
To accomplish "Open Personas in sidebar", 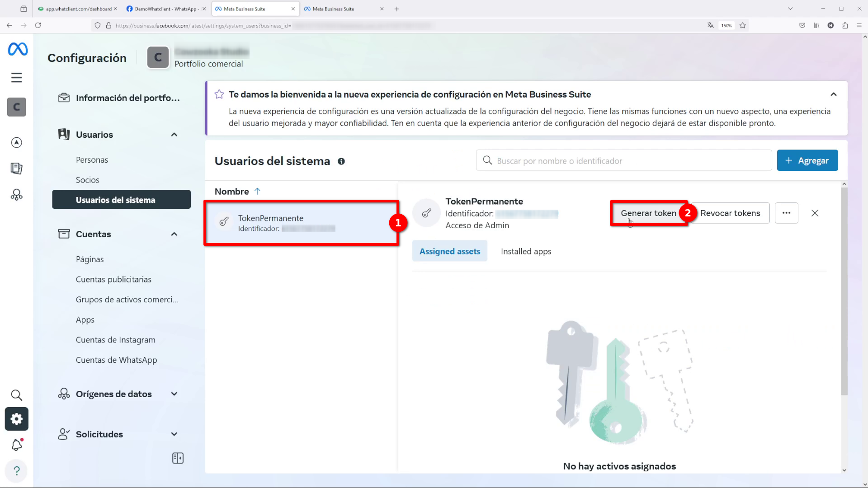I will [x=92, y=160].
